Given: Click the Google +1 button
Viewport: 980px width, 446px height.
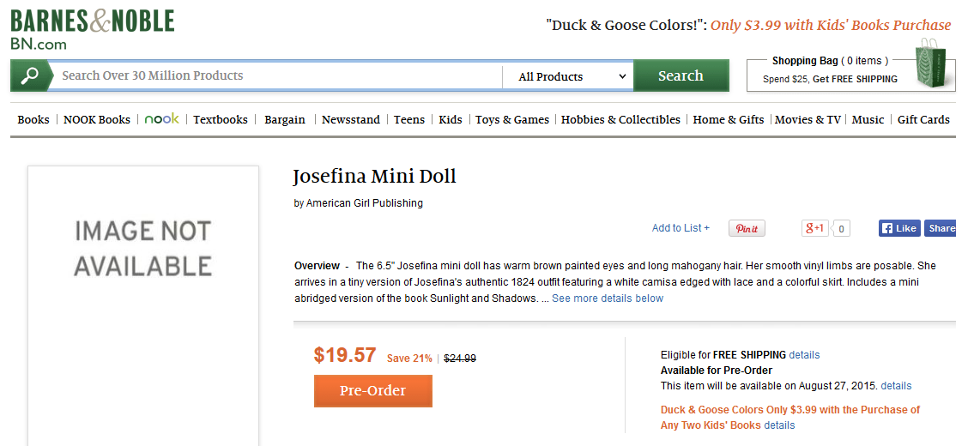Looking at the screenshot, I should click(814, 228).
